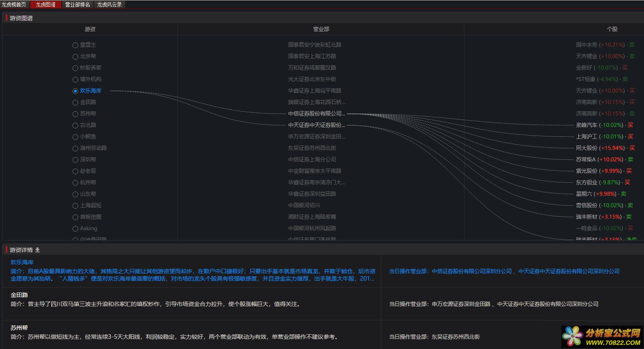Choose the 山东帮 radio option
The height and width of the screenshot is (349, 644).
[75, 194]
